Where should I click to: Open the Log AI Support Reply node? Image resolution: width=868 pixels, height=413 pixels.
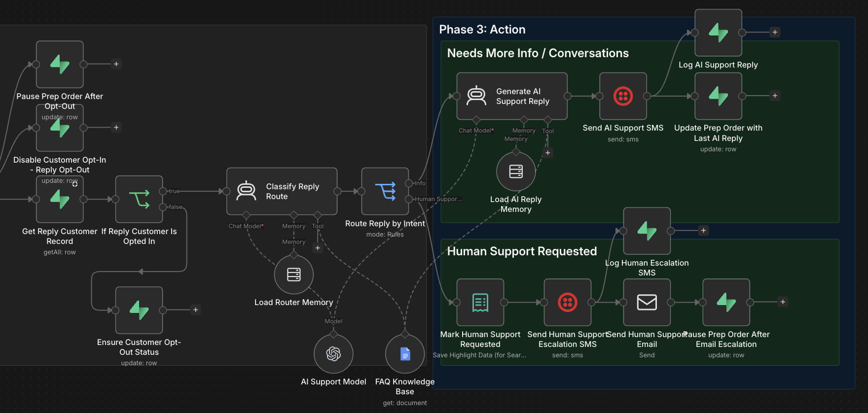pyautogui.click(x=718, y=33)
